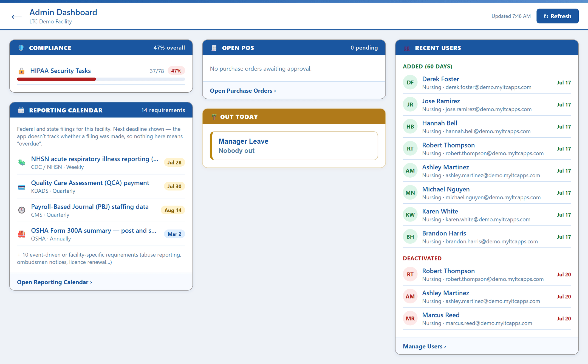The height and width of the screenshot is (364, 588).
Task: Click Marcus Reed's Jul 20 date
Action: [x=564, y=318]
